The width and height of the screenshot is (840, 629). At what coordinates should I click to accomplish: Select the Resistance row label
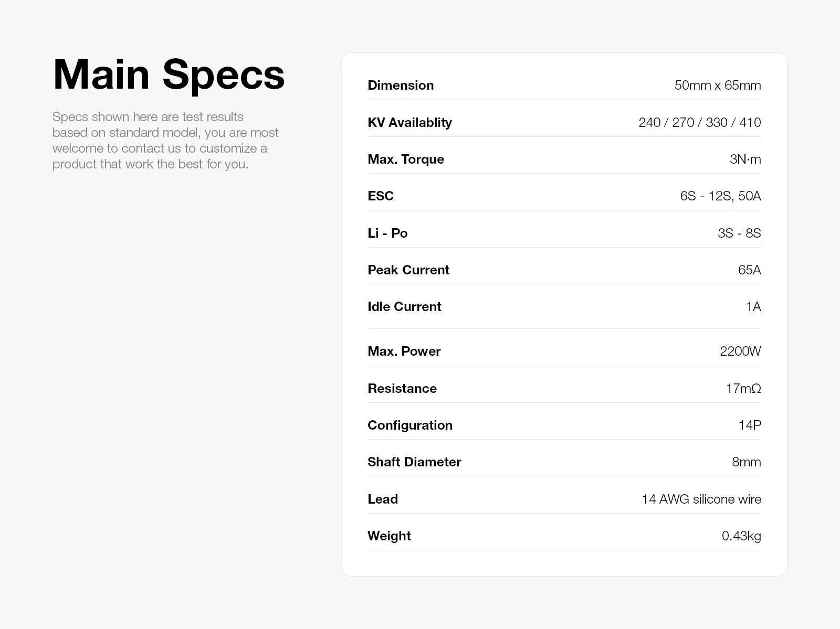(402, 388)
